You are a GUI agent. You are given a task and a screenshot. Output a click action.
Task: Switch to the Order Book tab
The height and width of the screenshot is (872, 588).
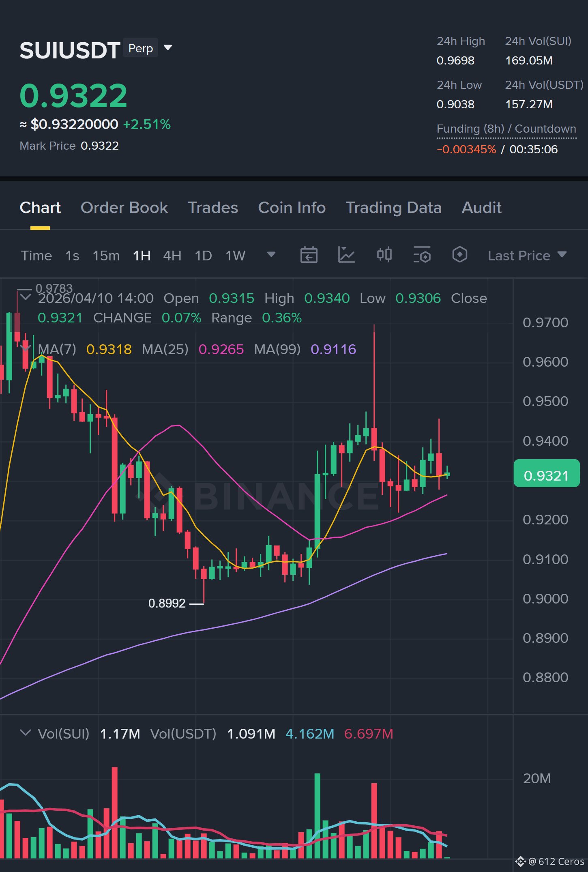click(124, 208)
